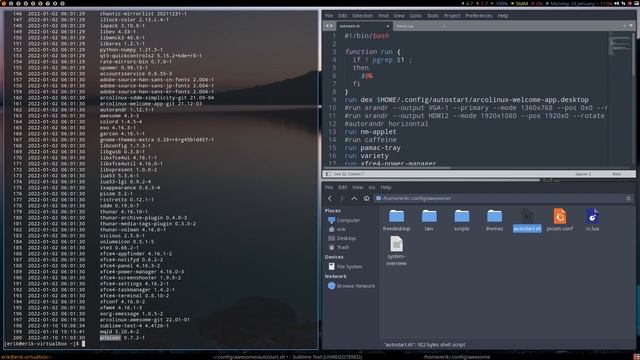The width and height of the screenshot is (640, 360).
Task: Open the File menu in Sublime Text
Action: (329, 16)
